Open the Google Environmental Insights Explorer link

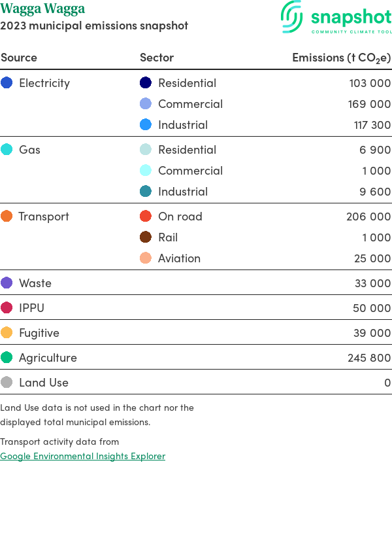83,456
